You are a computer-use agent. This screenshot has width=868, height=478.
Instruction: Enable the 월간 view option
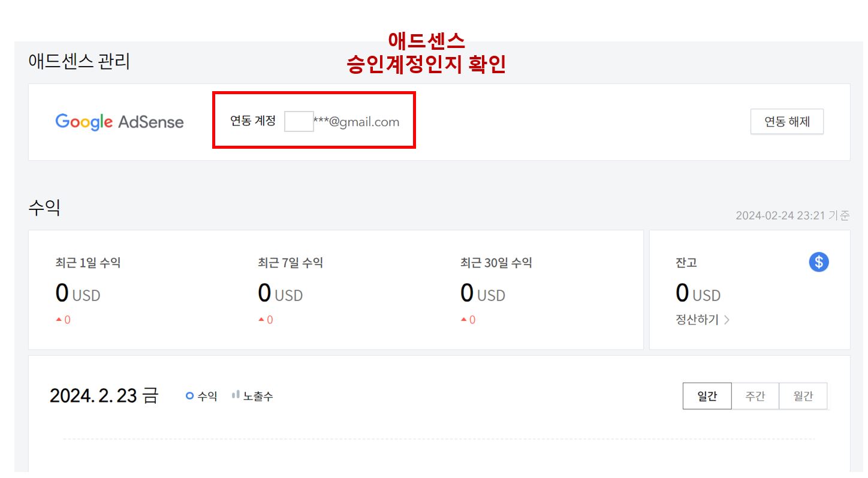(x=803, y=396)
